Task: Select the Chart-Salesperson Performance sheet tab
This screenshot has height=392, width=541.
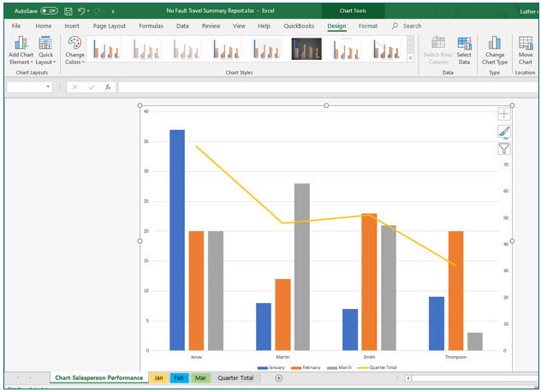Action: (99, 377)
